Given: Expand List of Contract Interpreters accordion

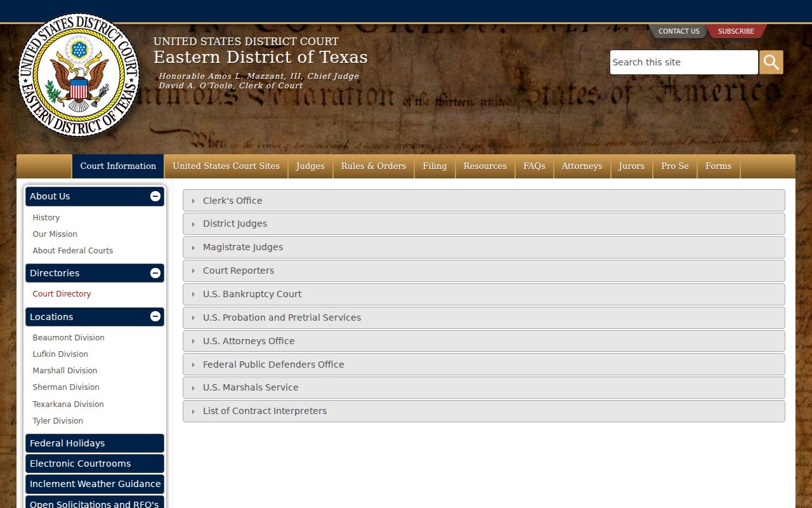Looking at the screenshot, I should pos(484,411).
